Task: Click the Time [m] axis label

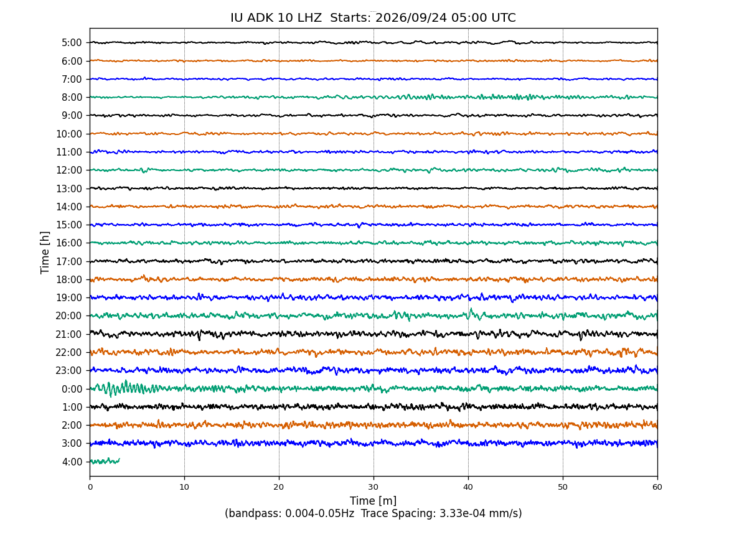Action: coord(373,501)
